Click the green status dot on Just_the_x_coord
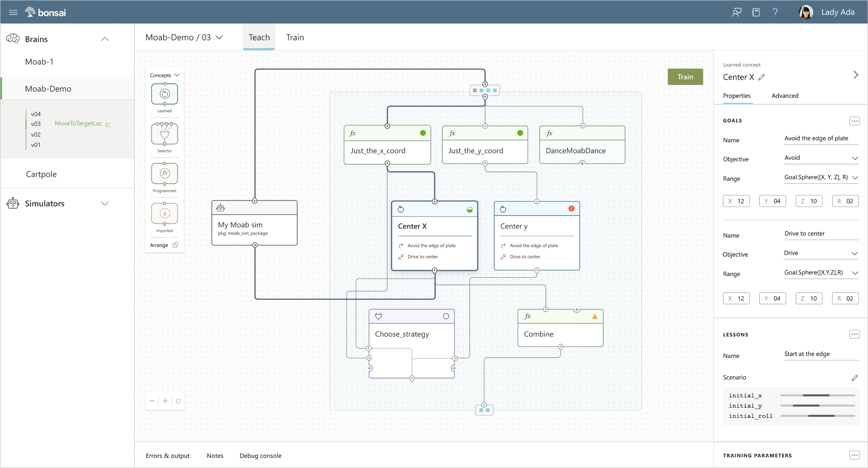The image size is (868, 468). 423,133
